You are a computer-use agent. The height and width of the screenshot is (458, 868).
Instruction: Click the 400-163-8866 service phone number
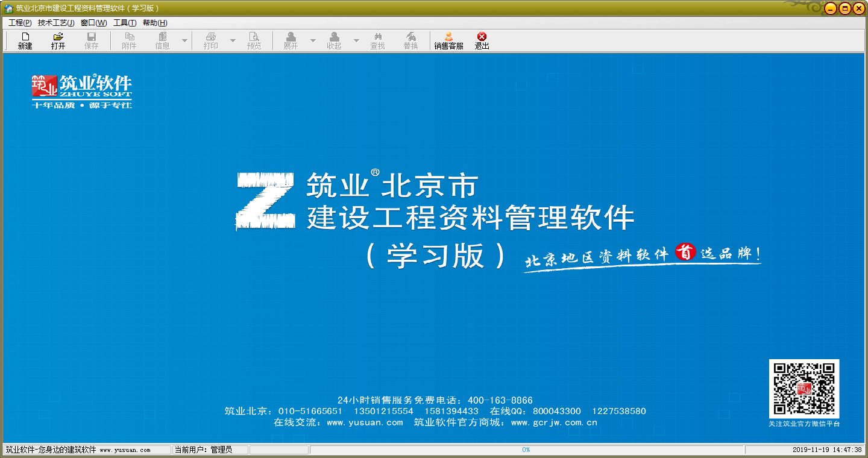[500, 400]
